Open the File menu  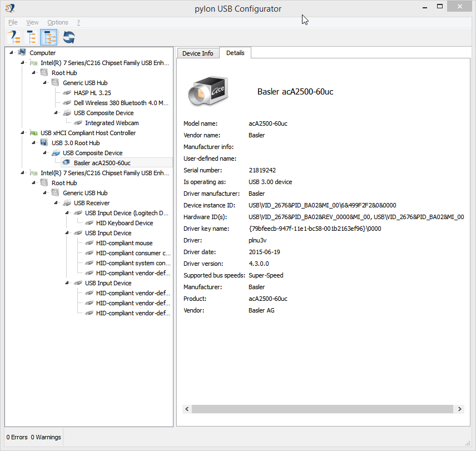point(13,22)
